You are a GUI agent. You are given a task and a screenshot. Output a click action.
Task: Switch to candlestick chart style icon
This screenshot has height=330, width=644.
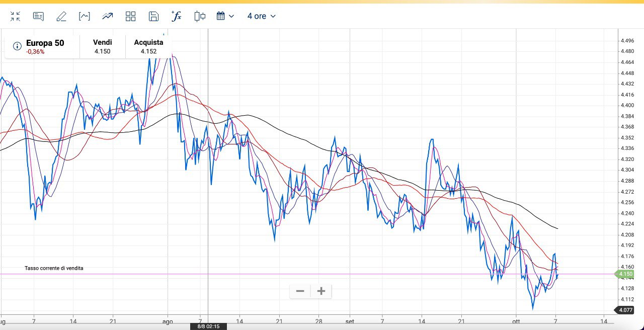pos(200,16)
